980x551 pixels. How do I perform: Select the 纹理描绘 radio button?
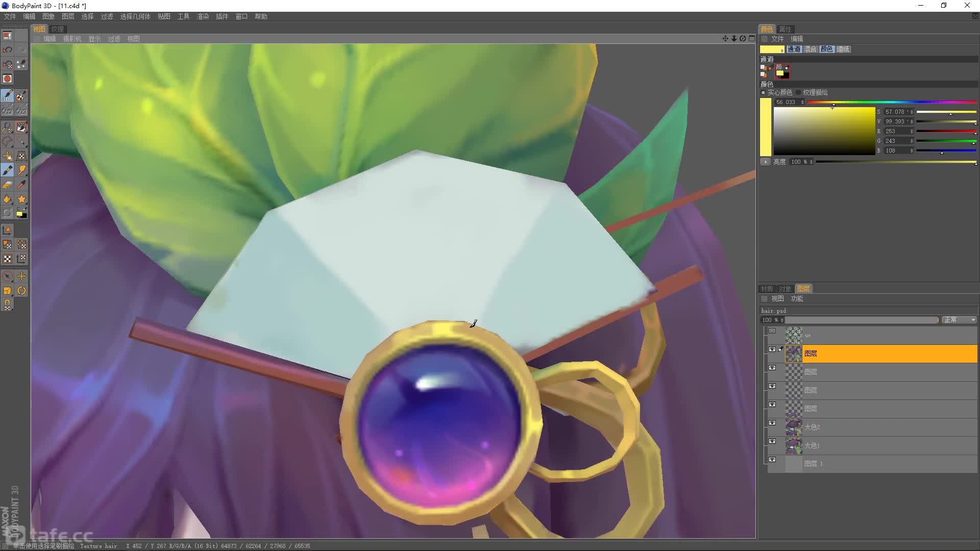799,92
